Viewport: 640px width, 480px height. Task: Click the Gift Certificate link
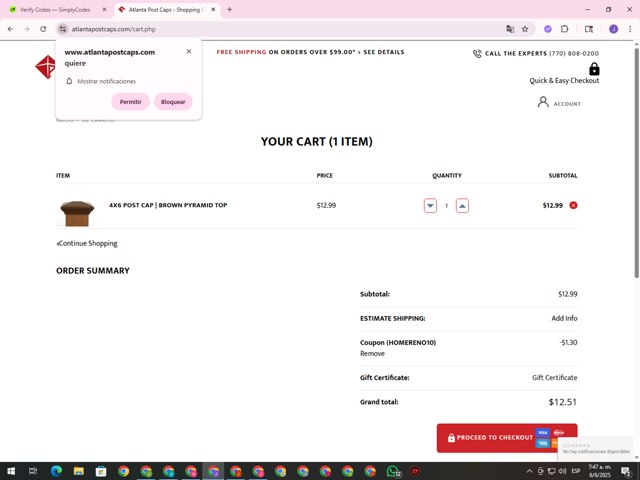554,378
